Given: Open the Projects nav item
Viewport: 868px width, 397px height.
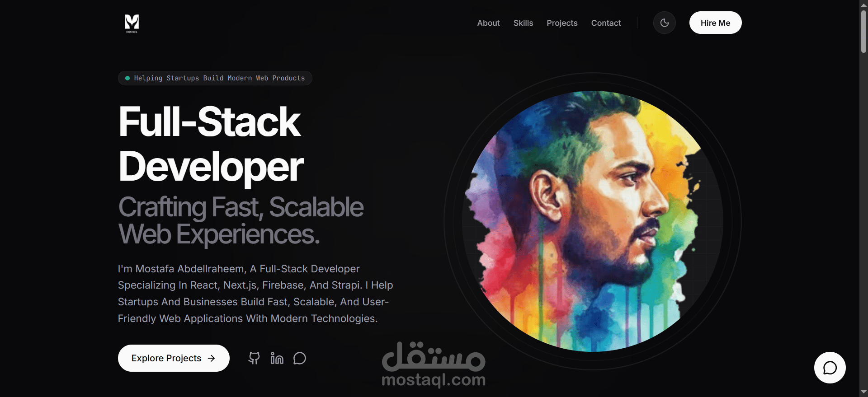Looking at the screenshot, I should [x=562, y=23].
